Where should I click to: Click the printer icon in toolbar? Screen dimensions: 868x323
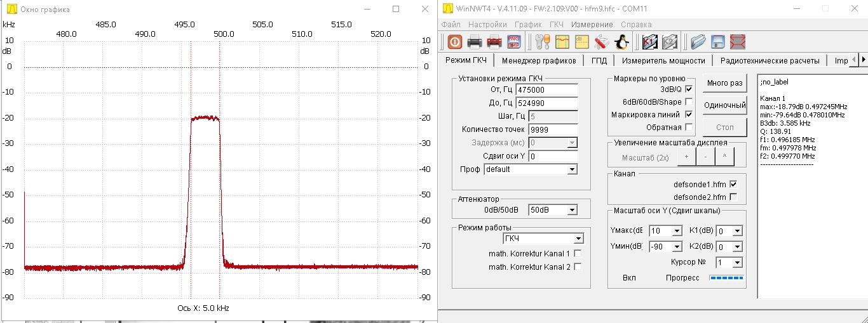475,42
